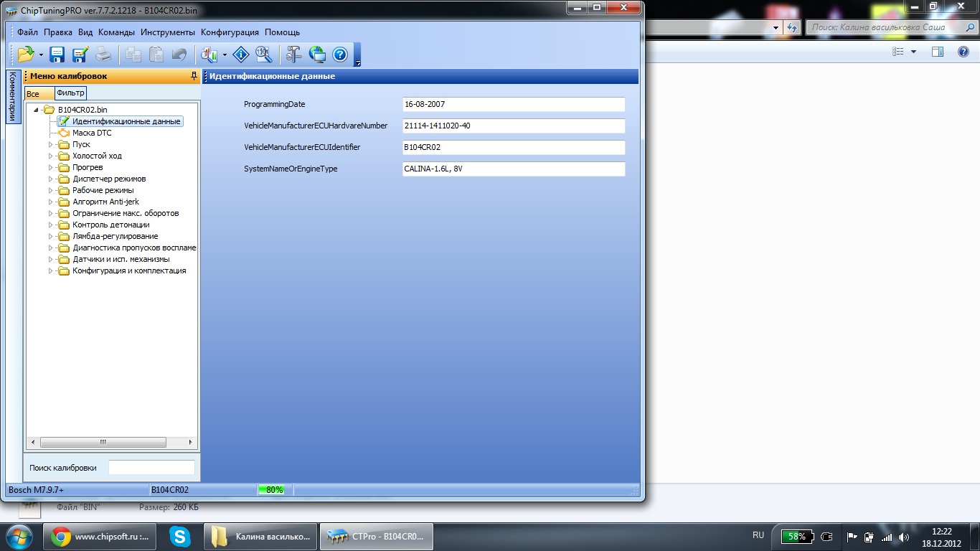Switch to Chrome www.chipsoft.ru taskbar button

[100, 536]
